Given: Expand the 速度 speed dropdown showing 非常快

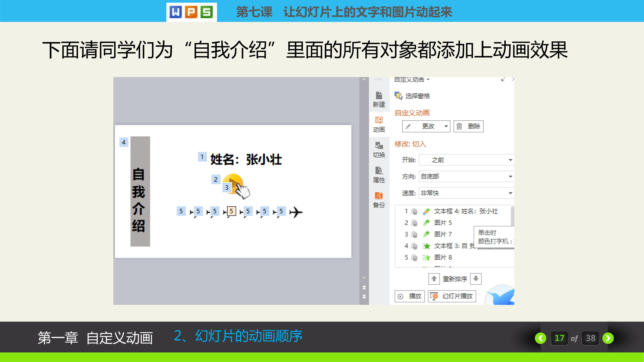Looking at the screenshot, I should point(510,193).
